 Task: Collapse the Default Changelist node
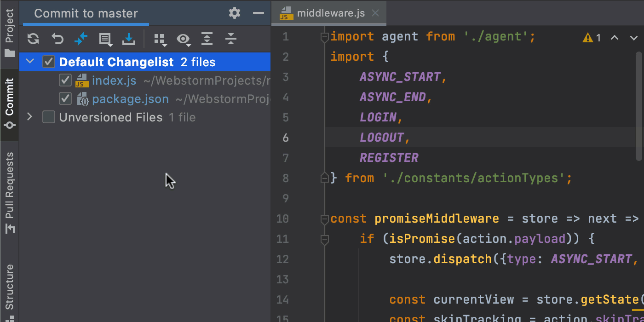(29, 61)
